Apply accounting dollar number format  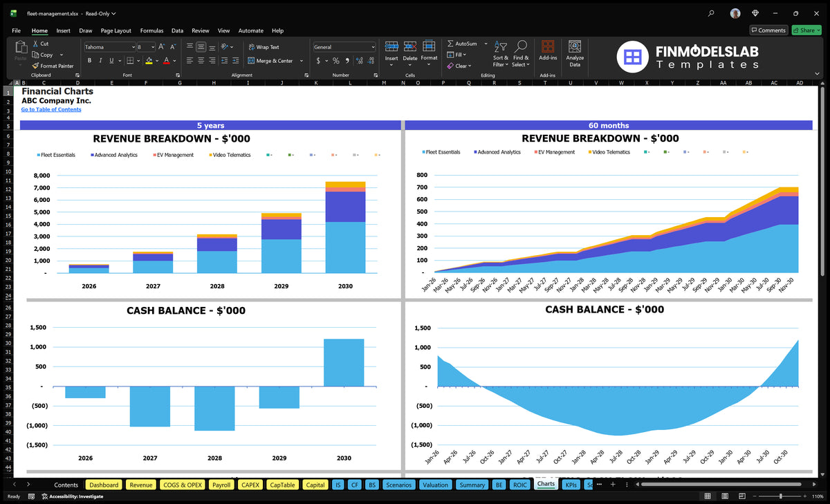[x=318, y=61]
